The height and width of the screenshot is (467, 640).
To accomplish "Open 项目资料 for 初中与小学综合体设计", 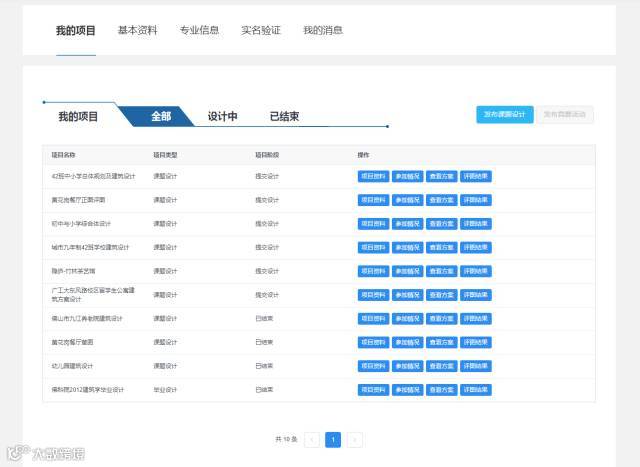I will point(373,224).
